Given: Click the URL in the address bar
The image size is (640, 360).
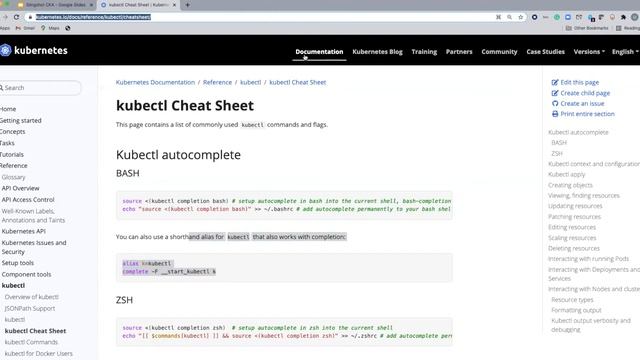Looking at the screenshot, I should coord(93,17).
